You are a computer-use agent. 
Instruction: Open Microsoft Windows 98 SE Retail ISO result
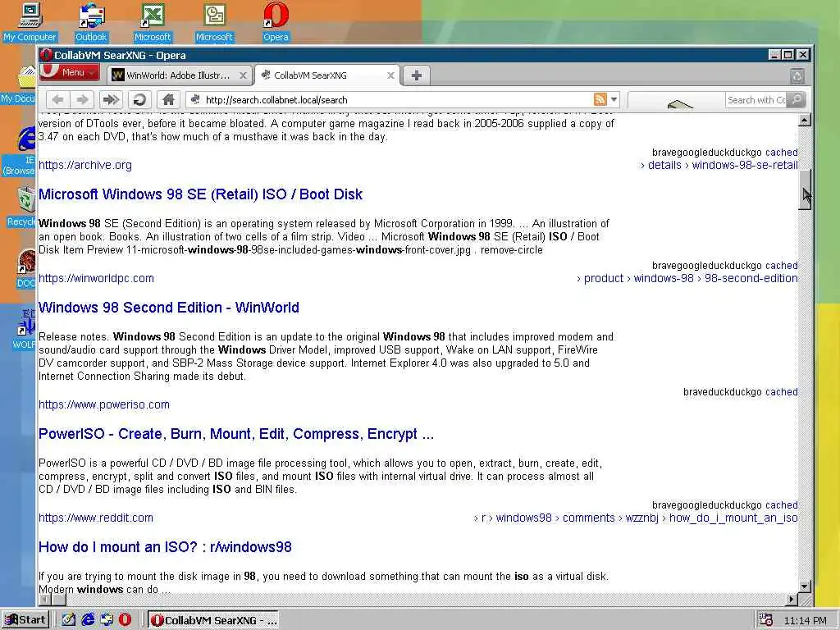click(x=200, y=194)
